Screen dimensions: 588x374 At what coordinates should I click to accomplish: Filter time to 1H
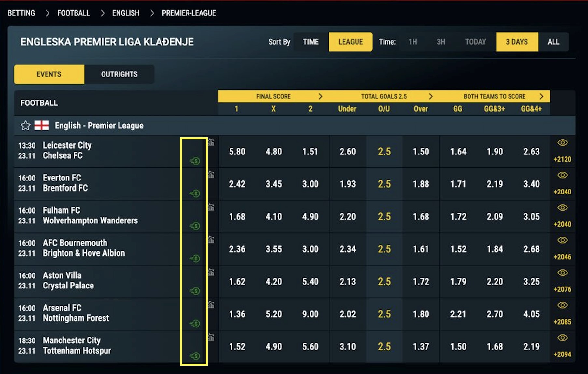coord(413,42)
